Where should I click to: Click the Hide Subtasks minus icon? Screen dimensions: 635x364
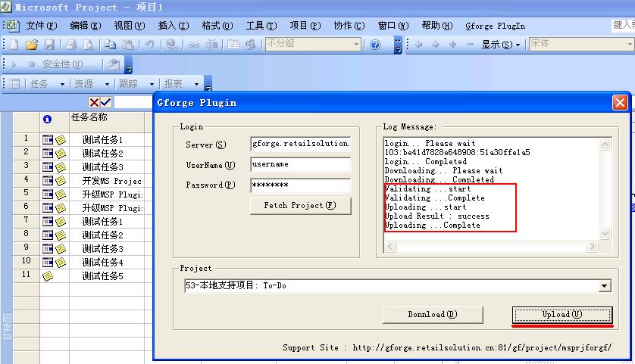[x=470, y=44]
